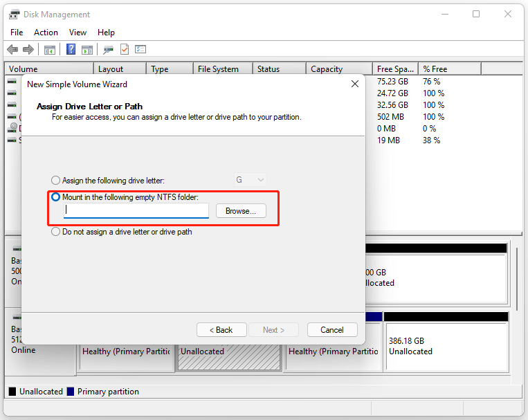Choose 'Do not assign a drive letter or drive path'
The height and width of the screenshot is (420, 528).
(x=55, y=232)
